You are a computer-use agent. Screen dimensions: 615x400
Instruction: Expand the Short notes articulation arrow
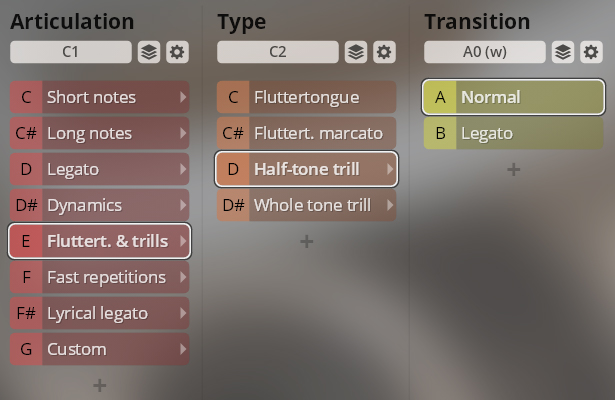point(182,97)
